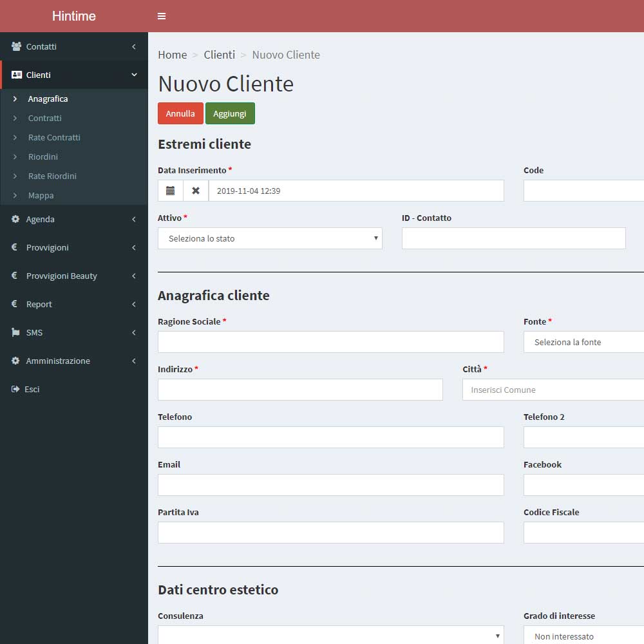
Task: Click the arrow icon beside Mappa
Action: (x=15, y=196)
